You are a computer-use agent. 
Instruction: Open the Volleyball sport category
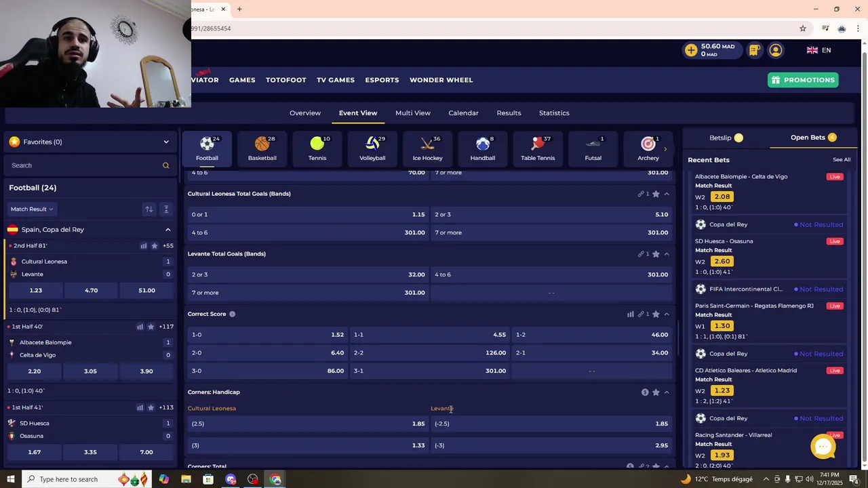tap(372, 148)
